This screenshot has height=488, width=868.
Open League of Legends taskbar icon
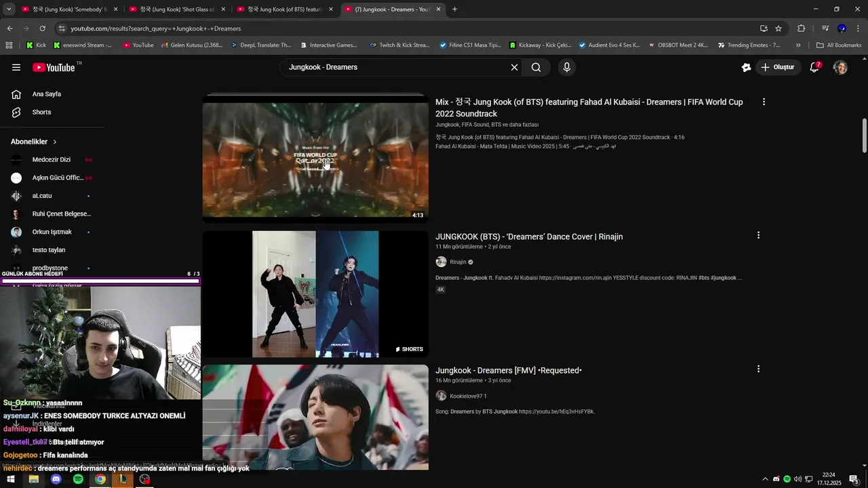click(x=123, y=479)
